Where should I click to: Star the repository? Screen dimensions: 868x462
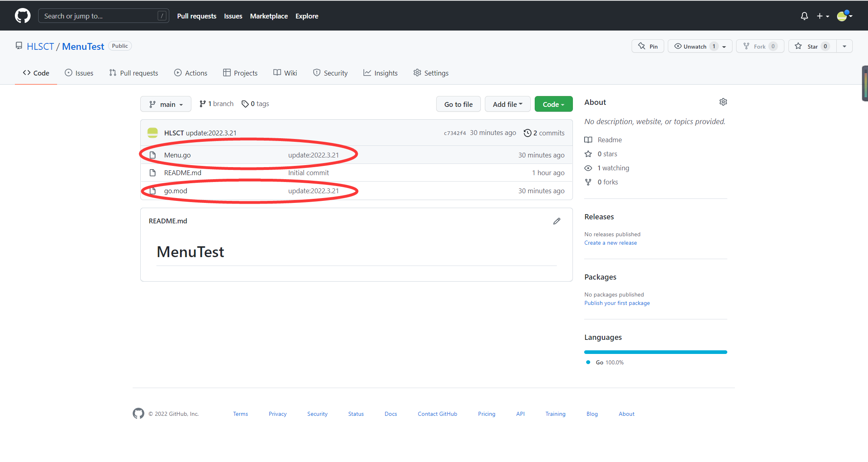tap(812, 46)
